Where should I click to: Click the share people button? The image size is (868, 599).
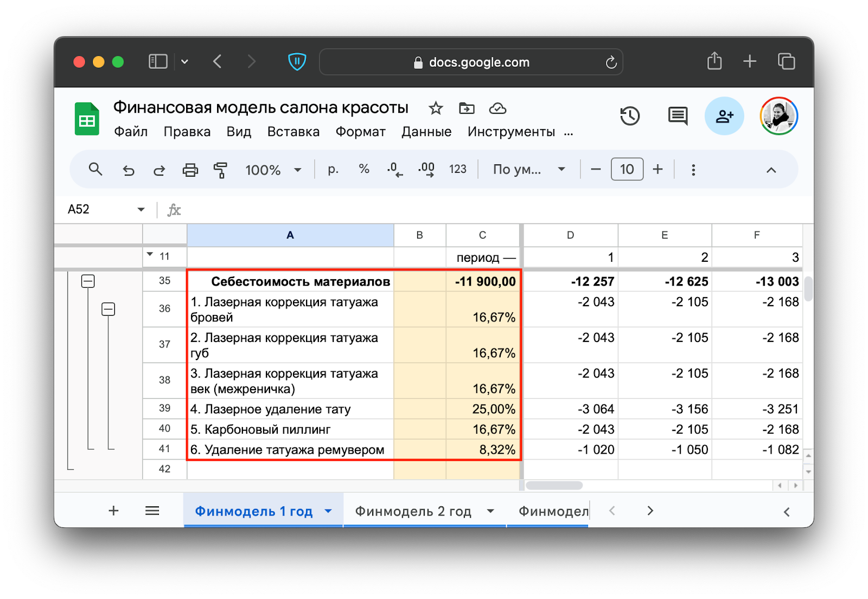[x=724, y=116]
